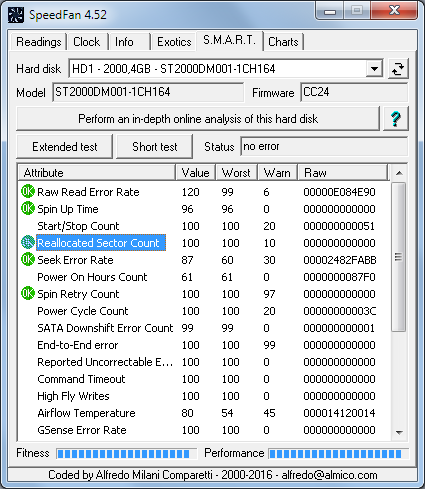Select the GSense Error Rate row
The height and width of the screenshot is (489, 425).
point(204,430)
